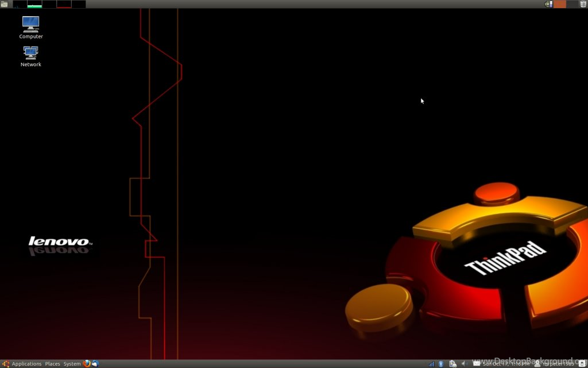Open the Places menu
This screenshot has width=588, height=368.
52,364
